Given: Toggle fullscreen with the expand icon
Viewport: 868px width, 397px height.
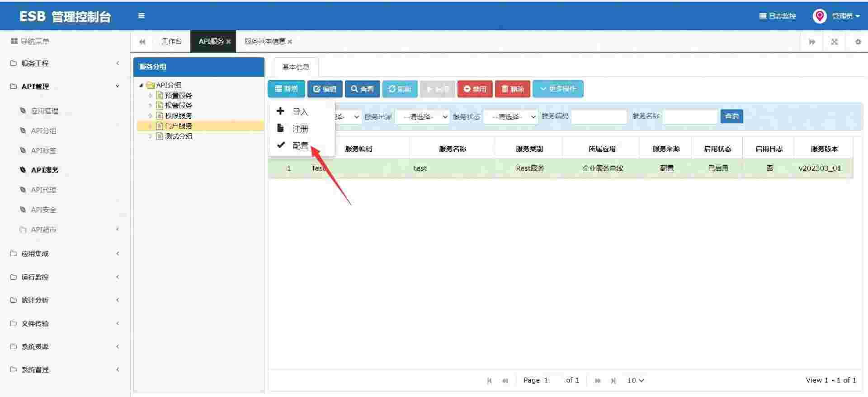Looking at the screenshot, I should click(835, 42).
